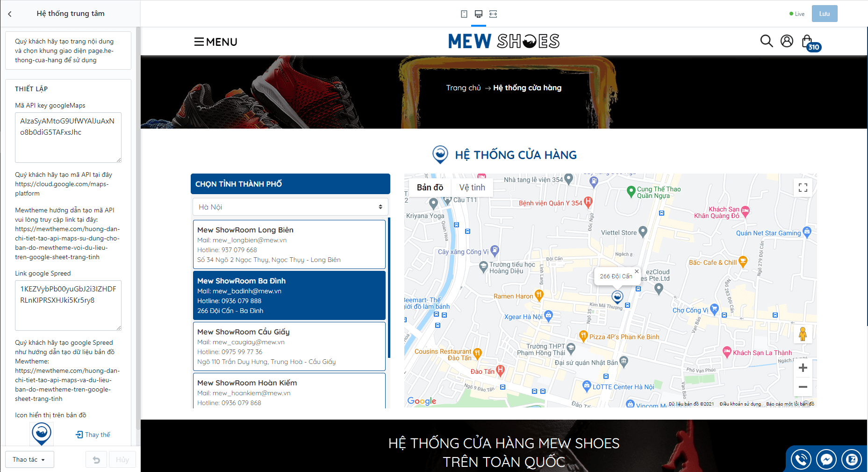868x472 pixels.
Task: Open the search magnifier icon
Action: [767, 41]
